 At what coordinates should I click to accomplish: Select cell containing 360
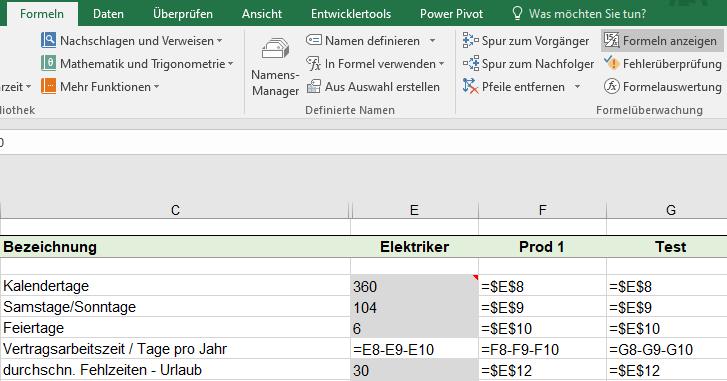click(x=415, y=286)
